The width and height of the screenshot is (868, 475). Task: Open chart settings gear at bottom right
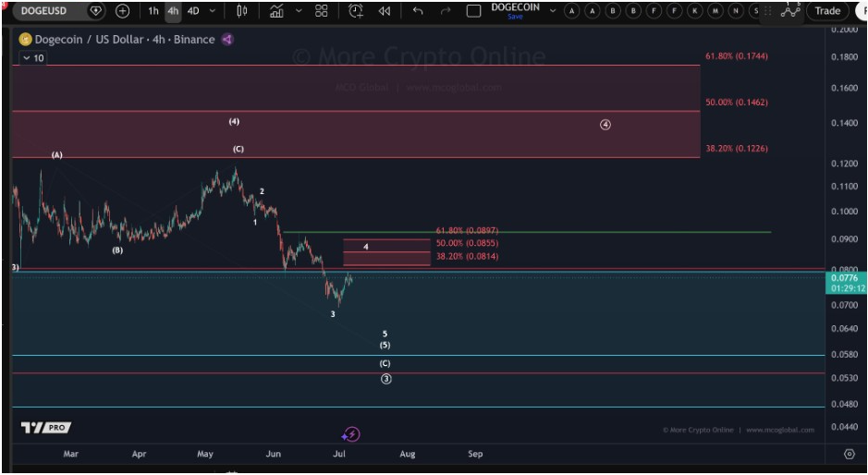(x=850, y=454)
